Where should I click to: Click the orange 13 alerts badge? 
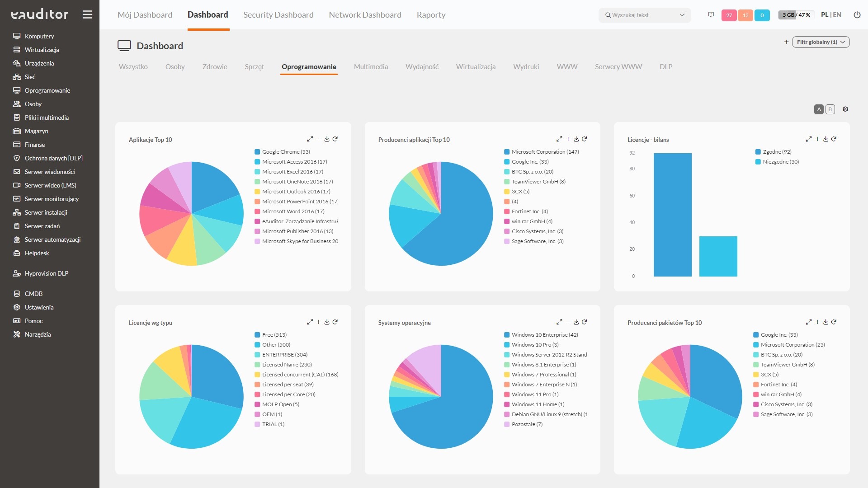click(745, 15)
